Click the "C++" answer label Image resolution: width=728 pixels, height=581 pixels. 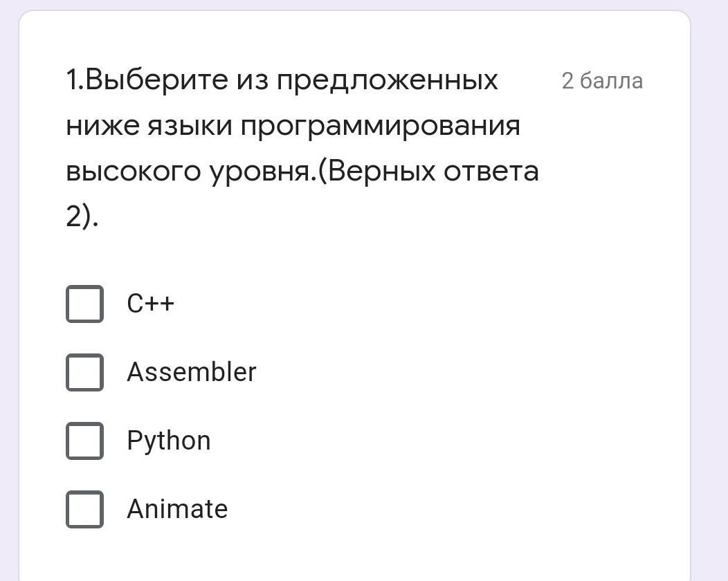[151, 304]
